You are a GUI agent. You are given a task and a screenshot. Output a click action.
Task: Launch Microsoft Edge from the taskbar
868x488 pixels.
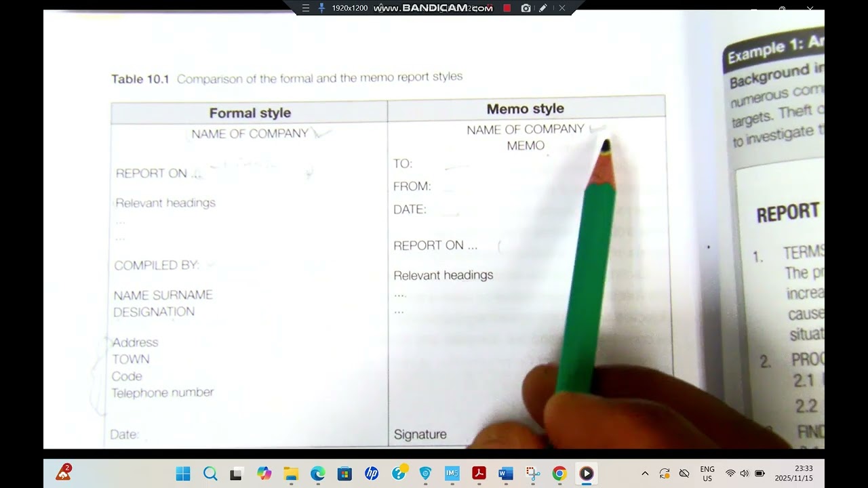point(317,473)
